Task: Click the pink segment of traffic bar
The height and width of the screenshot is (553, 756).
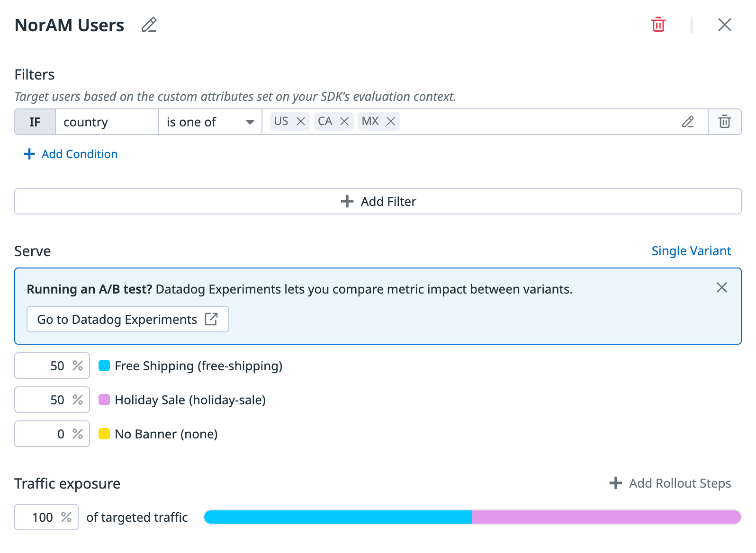Action: tap(606, 517)
